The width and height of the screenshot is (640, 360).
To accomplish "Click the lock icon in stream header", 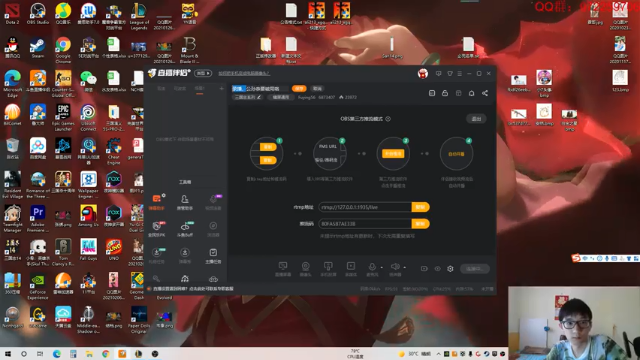I will [445, 93].
